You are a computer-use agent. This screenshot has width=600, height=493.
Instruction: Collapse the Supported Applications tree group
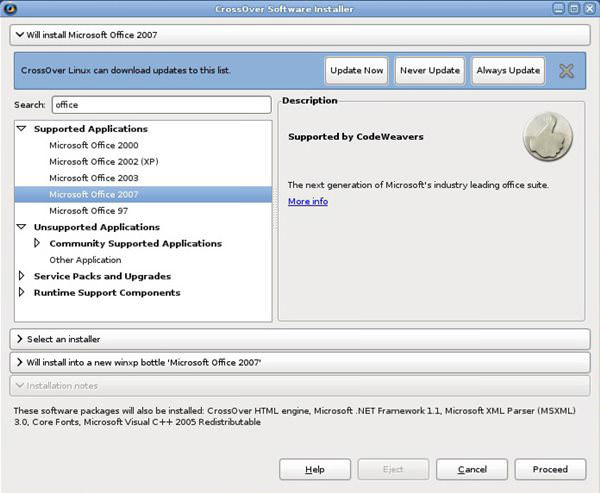22,129
